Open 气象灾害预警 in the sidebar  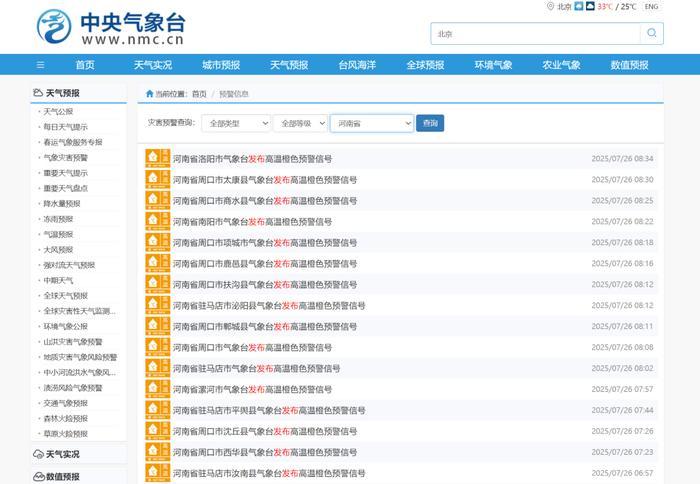tap(65, 158)
